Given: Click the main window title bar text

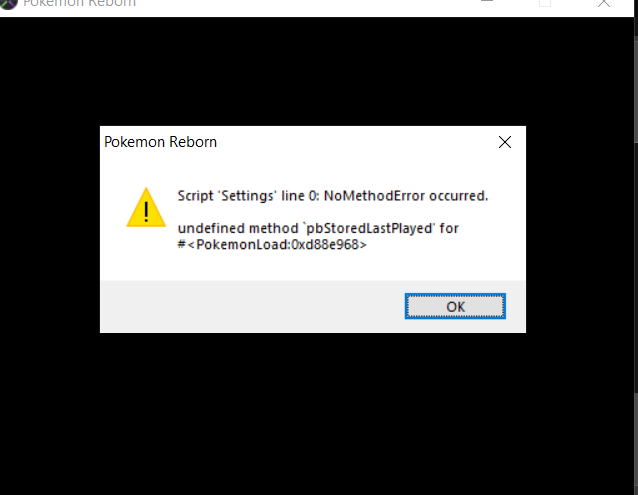Looking at the screenshot, I should coord(79,3).
